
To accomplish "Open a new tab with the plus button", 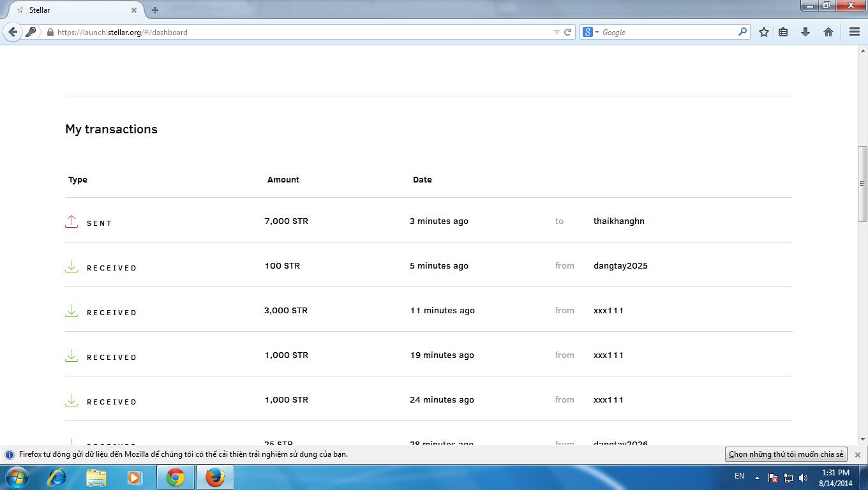I will pos(154,10).
